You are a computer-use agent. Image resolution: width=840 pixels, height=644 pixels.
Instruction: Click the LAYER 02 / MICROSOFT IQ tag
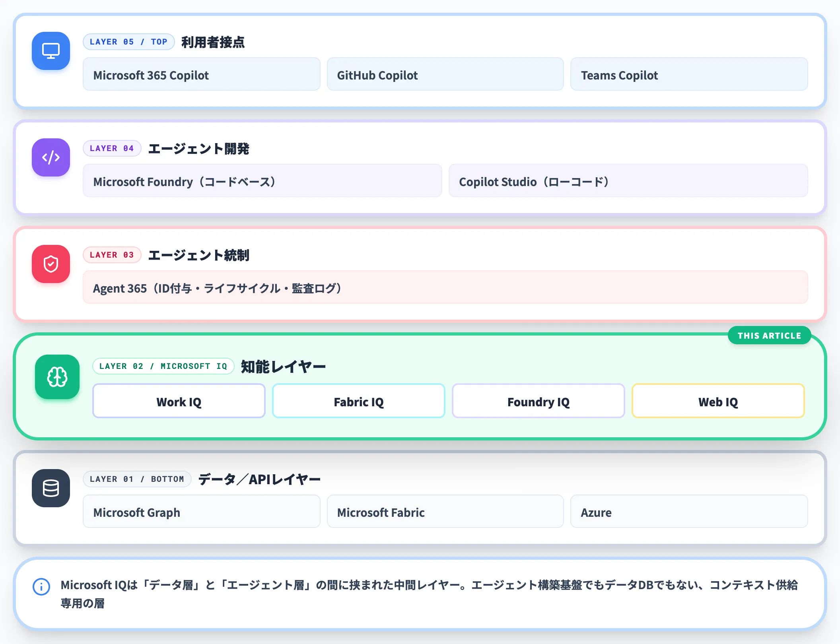pos(163,366)
